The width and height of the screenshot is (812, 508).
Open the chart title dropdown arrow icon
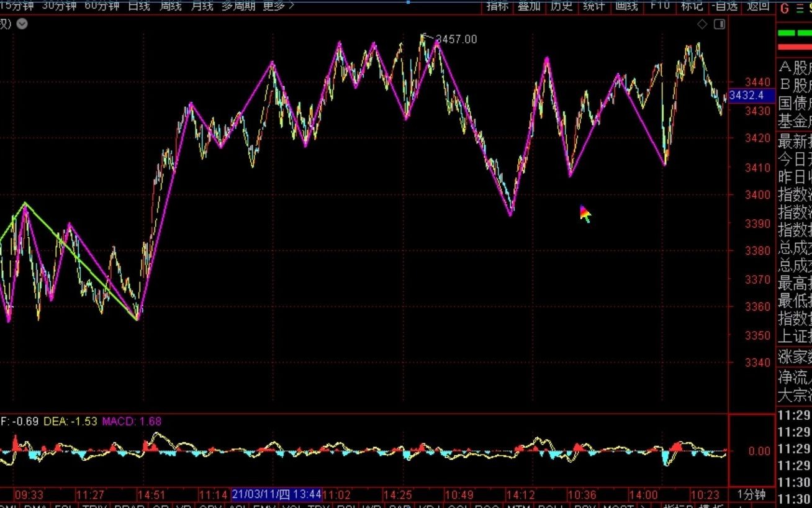pos(22,24)
